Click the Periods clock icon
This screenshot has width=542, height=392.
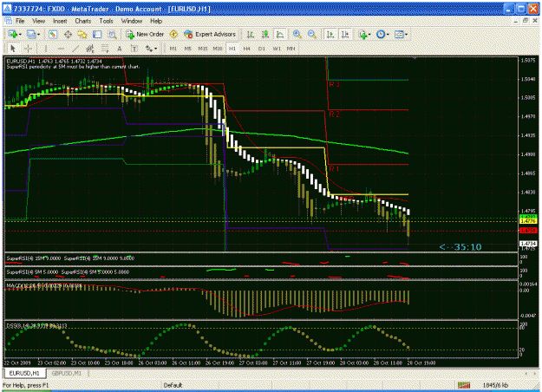[x=381, y=34]
